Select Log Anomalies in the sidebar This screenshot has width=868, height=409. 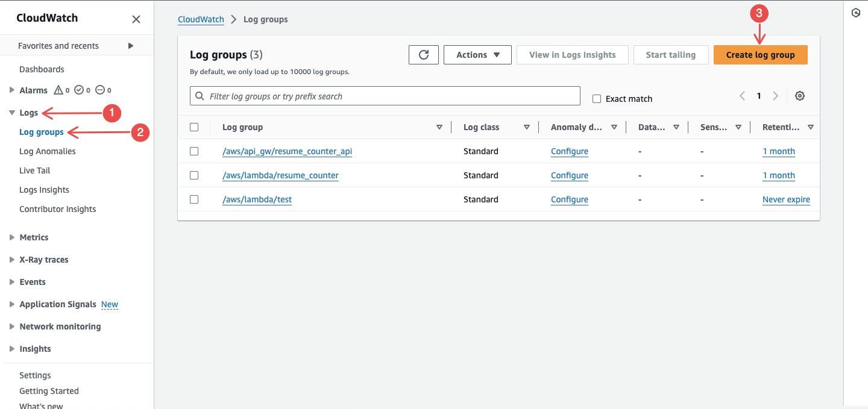coord(47,151)
